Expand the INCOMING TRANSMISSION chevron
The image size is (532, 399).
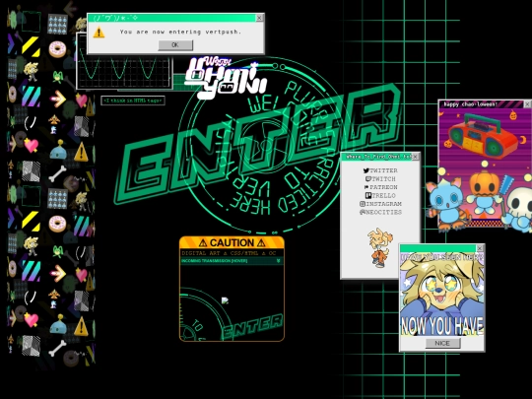(x=278, y=260)
